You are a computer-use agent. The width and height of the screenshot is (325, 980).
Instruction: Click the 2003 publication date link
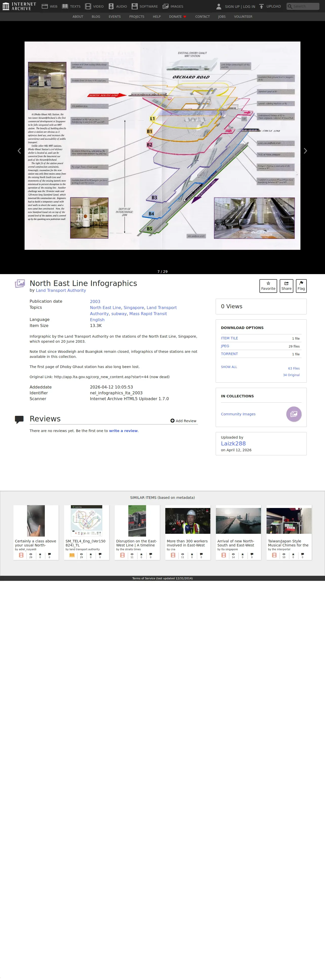pos(95,302)
